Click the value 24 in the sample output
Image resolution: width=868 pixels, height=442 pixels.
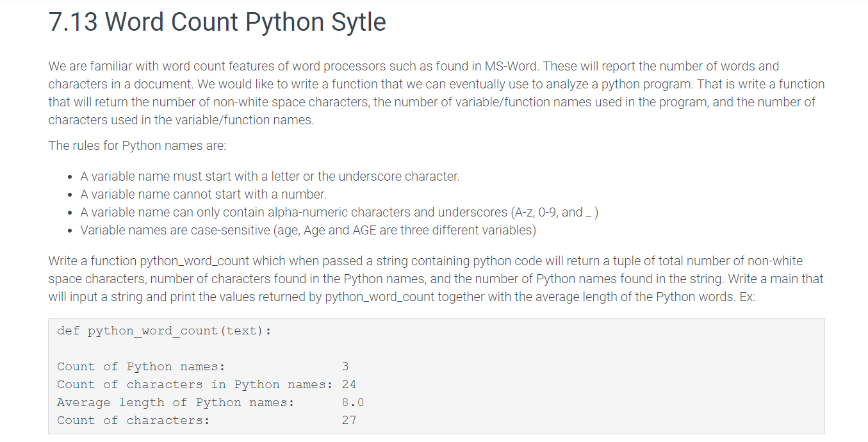349,384
